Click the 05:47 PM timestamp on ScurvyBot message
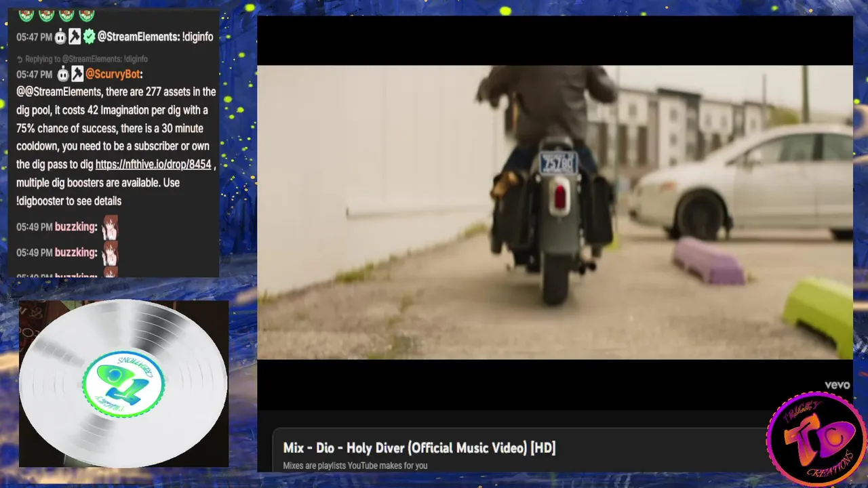This screenshot has height=488, width=868. [34, 74]
